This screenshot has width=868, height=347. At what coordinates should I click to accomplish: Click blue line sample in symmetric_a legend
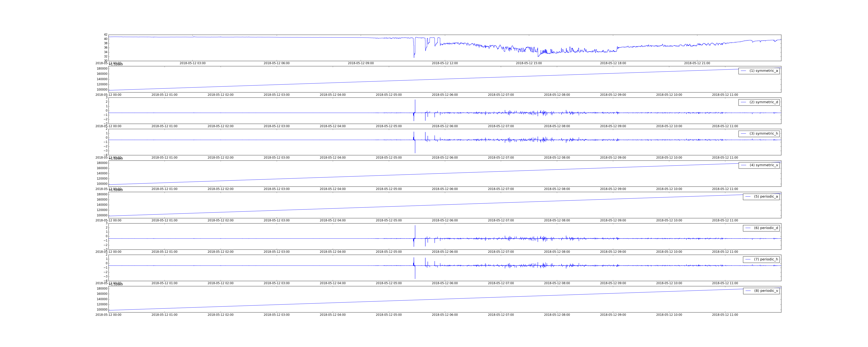(743, 71)
